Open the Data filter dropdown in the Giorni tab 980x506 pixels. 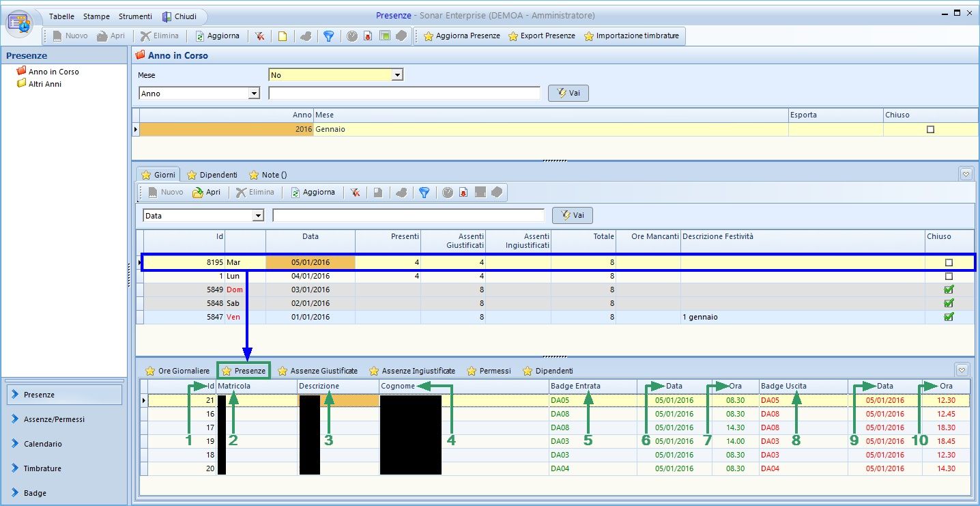tap(258, 216)
